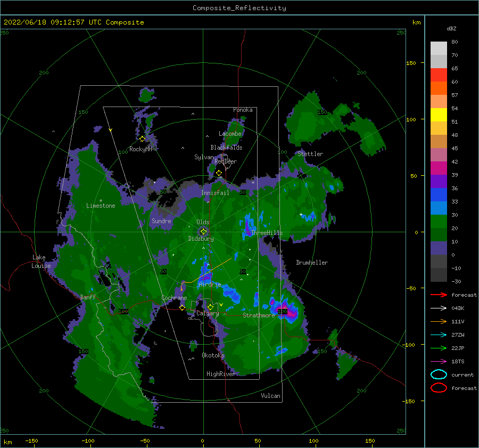
Task: Click the yellow diamond marker above Calgary
Action: click(210, 307)
